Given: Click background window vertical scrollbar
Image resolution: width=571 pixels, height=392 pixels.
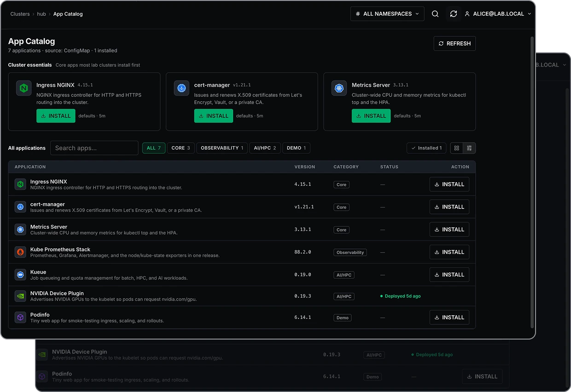Looking at the screenshot, I should (x=567, y=237).
